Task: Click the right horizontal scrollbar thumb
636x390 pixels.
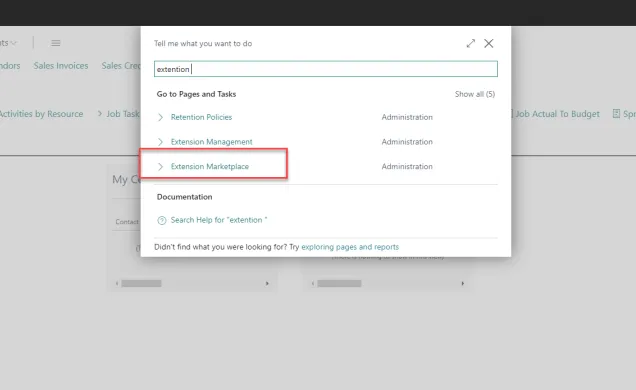Action: coord(339,283)
